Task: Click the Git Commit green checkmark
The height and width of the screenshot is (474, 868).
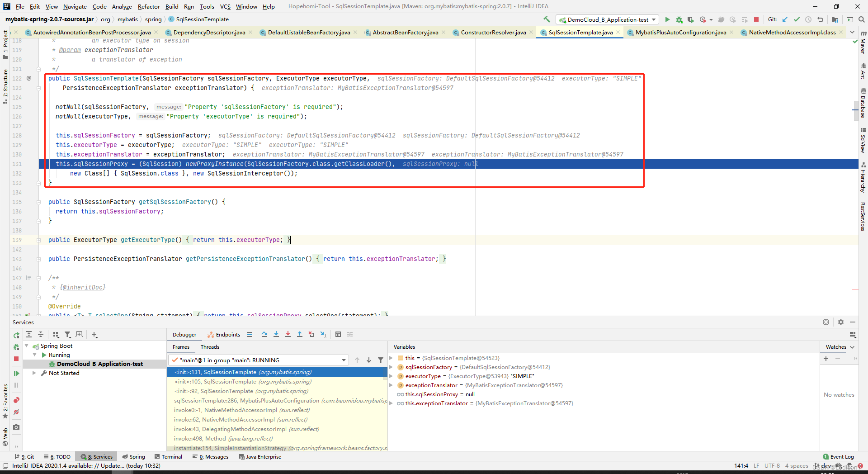Action: pos(797,19)
